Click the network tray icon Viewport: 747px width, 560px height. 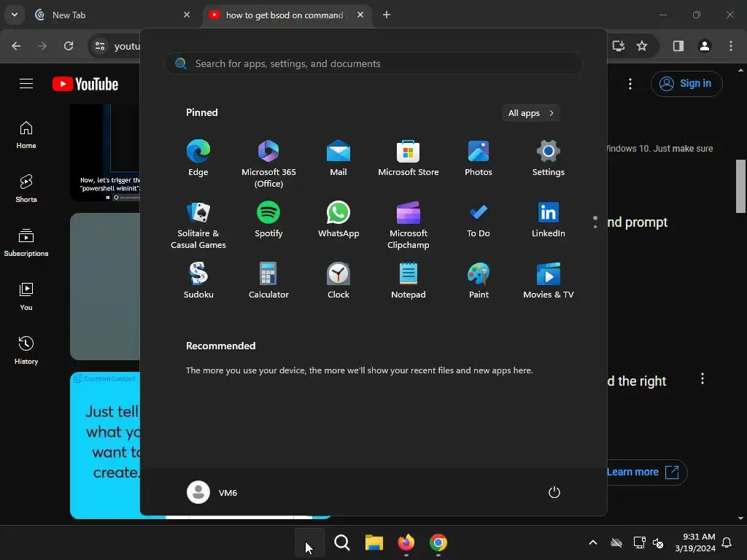639,542
